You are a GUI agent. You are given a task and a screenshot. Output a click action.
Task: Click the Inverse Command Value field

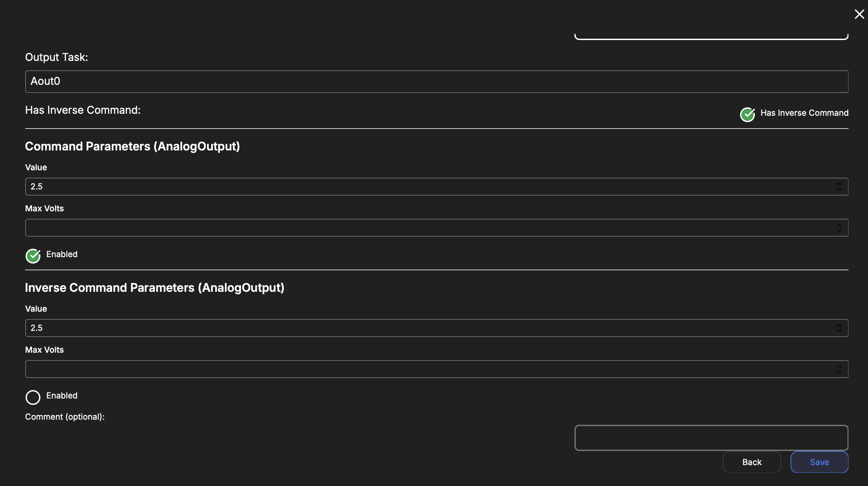428,328
